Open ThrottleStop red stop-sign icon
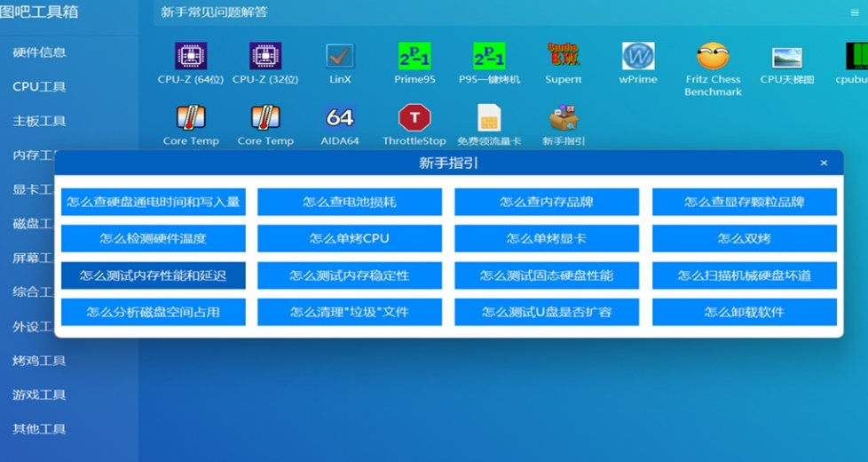Viewport: 868px width, 462px height. click(x=414, y=117)
